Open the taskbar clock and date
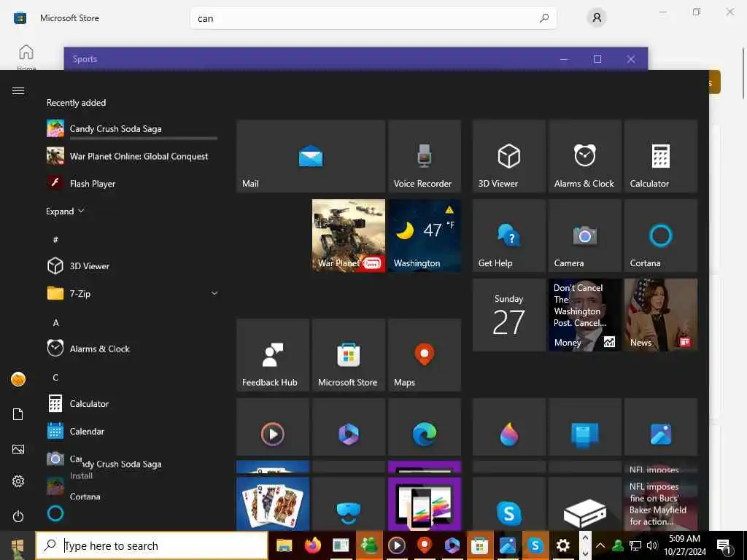747x560 pixels. [684, 545]
